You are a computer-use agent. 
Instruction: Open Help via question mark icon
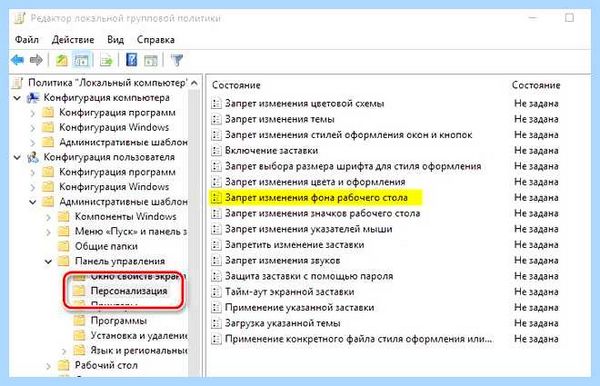[131, 60]
